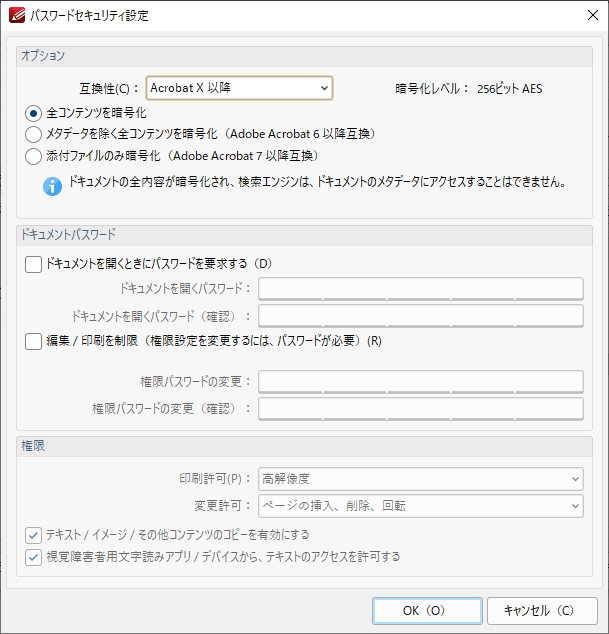Close the password security settings dialog
The height and width of the screenshot is (634, 609).
(593, 15)
